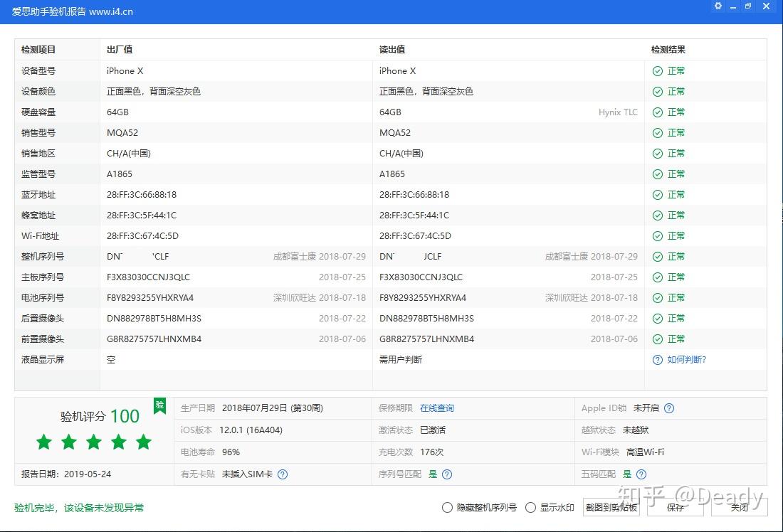Click help icon beside 序列号匹配
This screenshot has height=532, width=783.
(x=447, y=474)
